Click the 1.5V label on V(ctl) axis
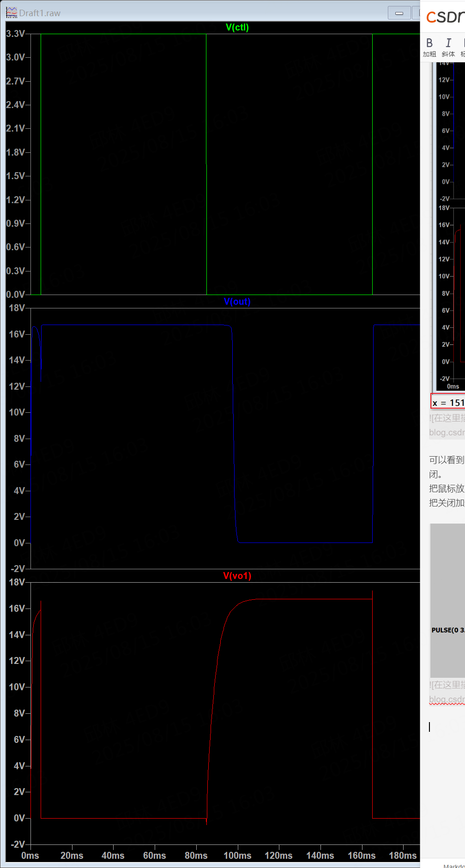This screenshot has height=868, width=465. click(x=15, y=176)
